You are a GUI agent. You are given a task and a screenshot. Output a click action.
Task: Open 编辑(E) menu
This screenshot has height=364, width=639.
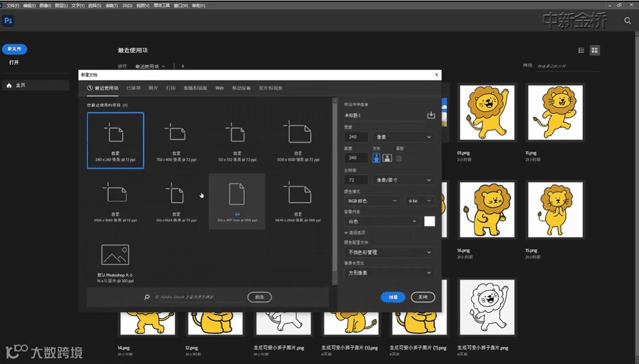coord(30,6)
